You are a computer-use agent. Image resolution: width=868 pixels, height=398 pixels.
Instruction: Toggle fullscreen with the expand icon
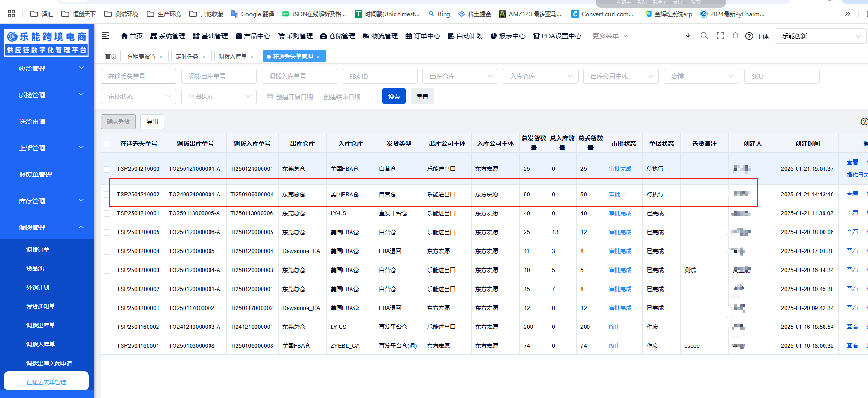click(x=720, y=36)
